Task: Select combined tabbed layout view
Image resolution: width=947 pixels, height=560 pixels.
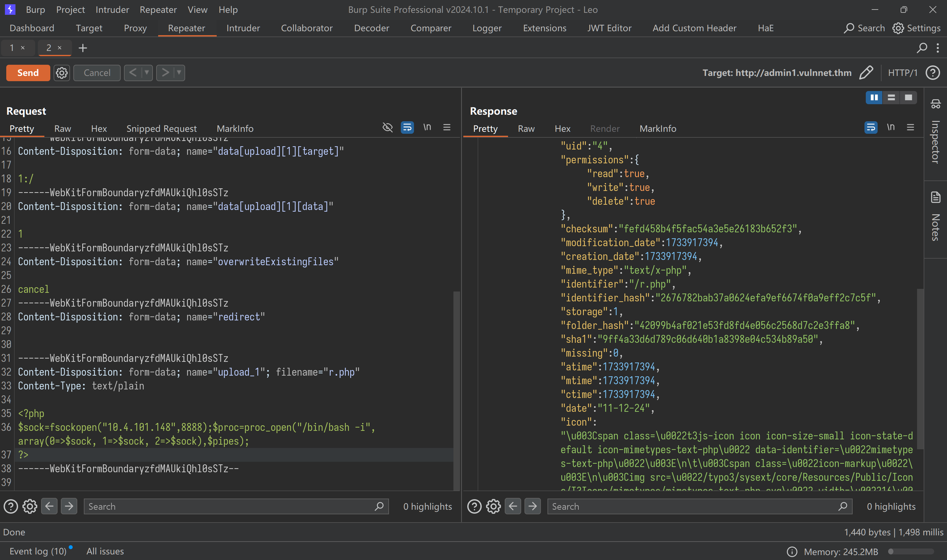Action: click(908, 98)
